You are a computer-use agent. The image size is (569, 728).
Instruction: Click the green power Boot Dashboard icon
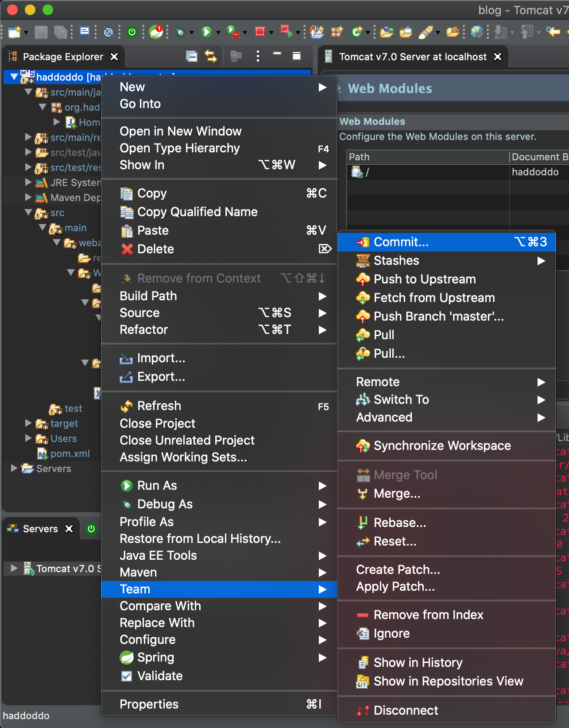(132, 32)
